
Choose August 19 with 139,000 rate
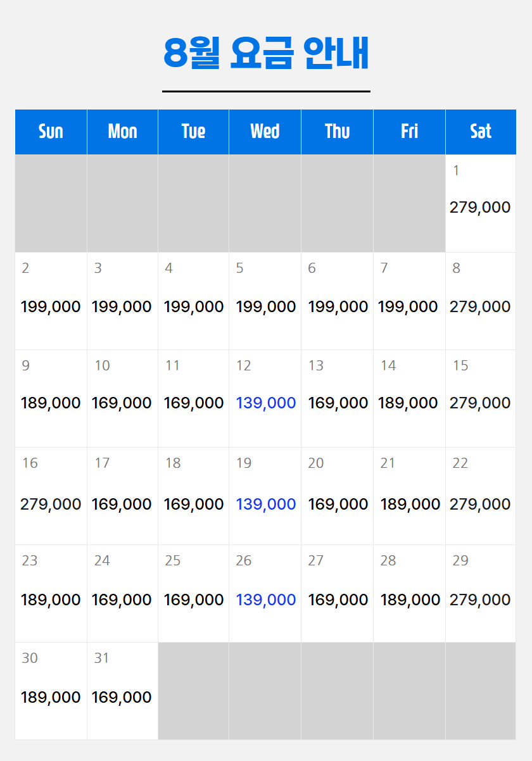point(265,496)
